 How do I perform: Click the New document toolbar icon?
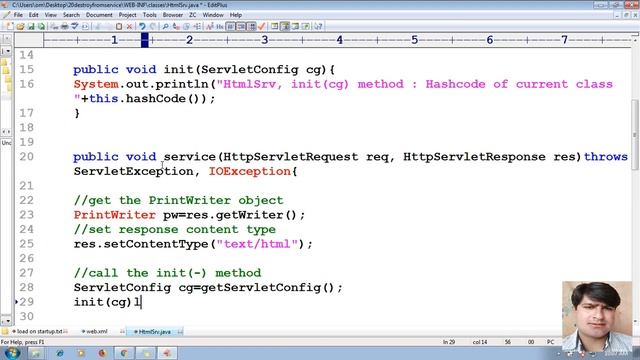tap(10, 27)
